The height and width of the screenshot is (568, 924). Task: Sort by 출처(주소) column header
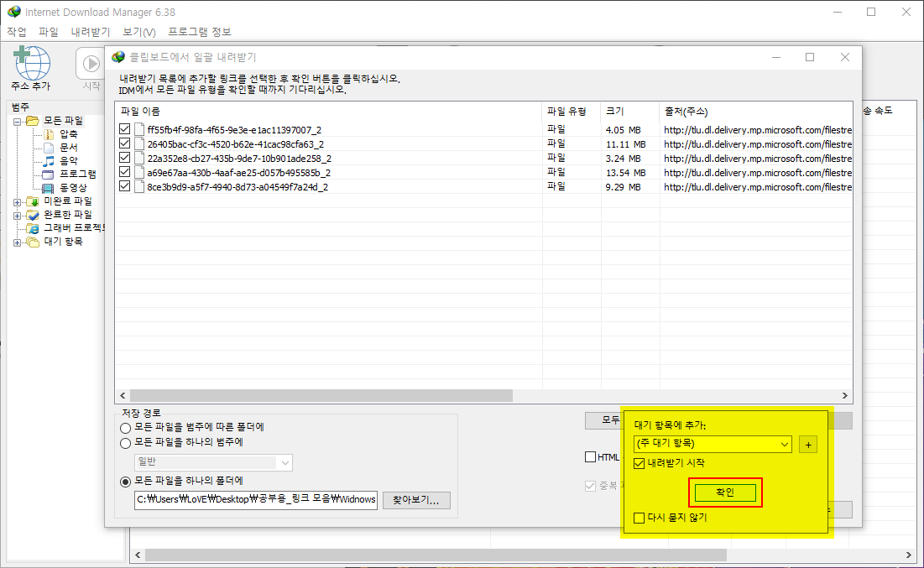pos(756,112)
